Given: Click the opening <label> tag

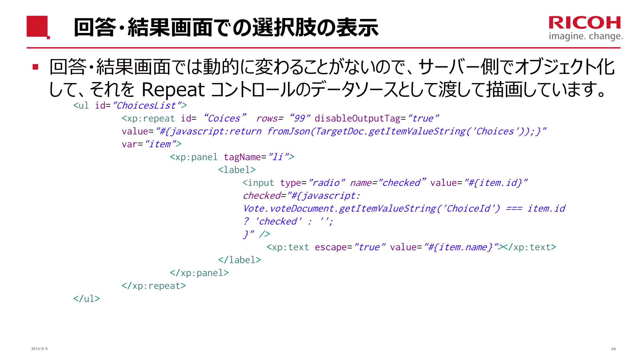Looking at the screenshot, I should [237, 170].
